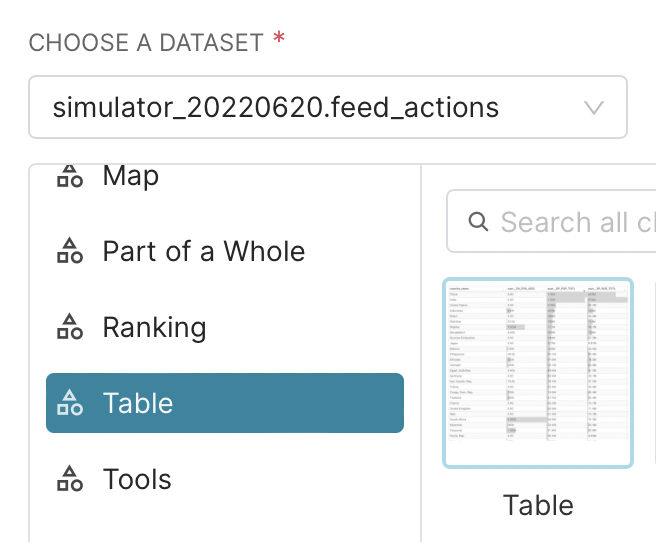Open the dataset dropdown simulator_20220620.feed_actions

point(328,107)
